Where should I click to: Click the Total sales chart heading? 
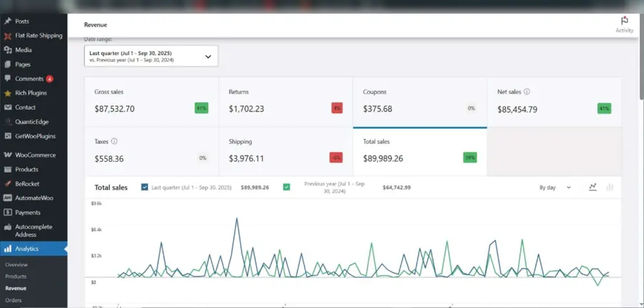pos(111,188)
